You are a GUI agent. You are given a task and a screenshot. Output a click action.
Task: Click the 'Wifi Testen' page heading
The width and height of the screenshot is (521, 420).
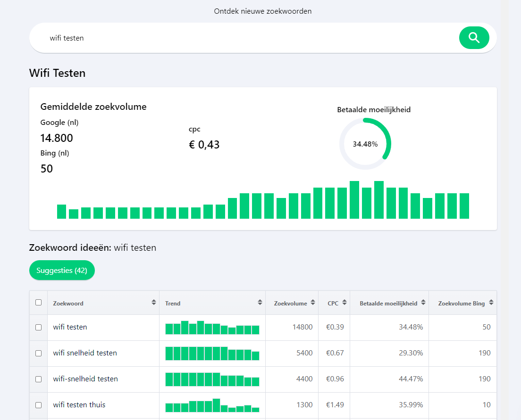(x=57, y=73)
